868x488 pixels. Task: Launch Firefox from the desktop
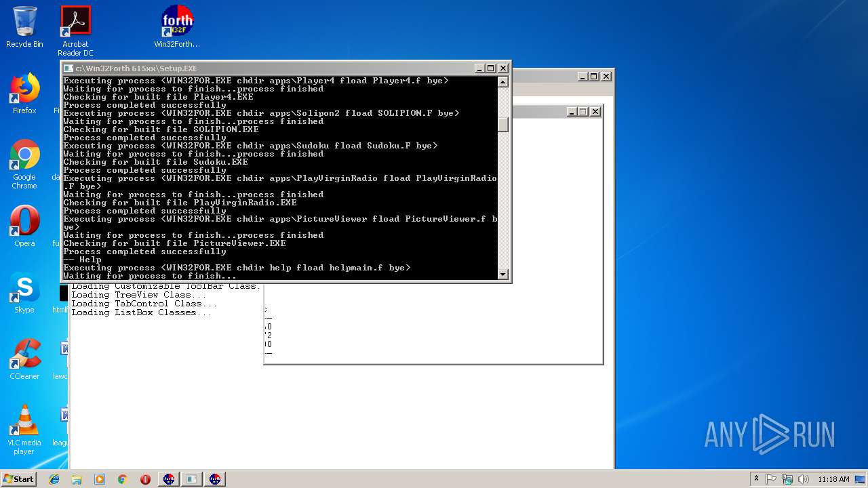tap(24, 94)
